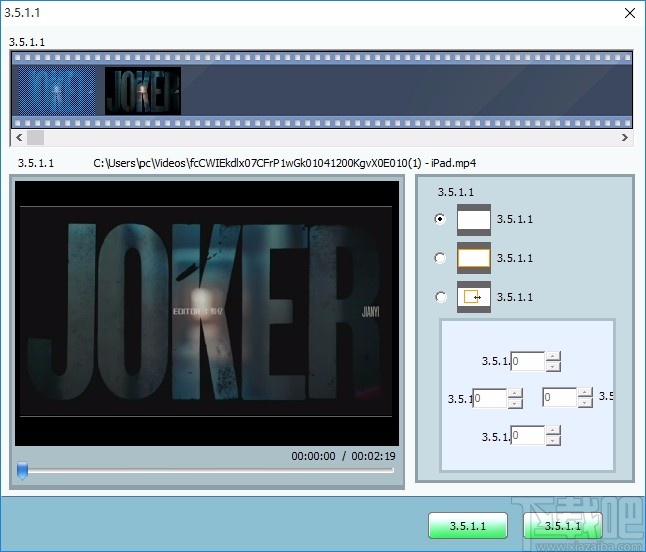Click the video playback position slider handle
The width and height of the screenshot is (646, 552).
point(22,470)
